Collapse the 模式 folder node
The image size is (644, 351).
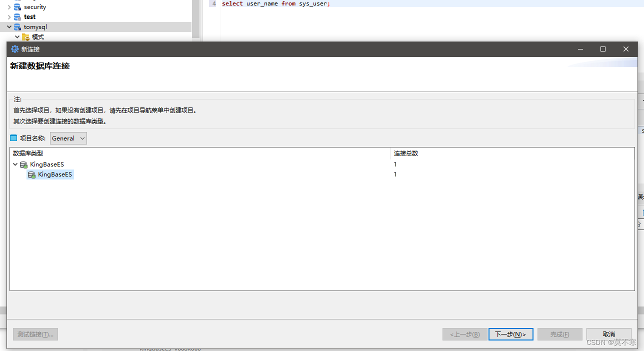point(17,37)
